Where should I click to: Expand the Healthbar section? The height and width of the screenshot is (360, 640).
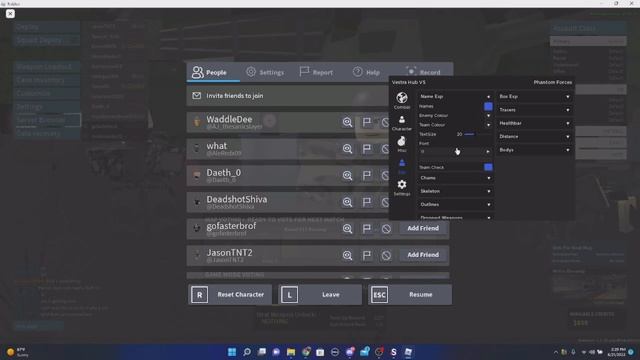click(x=534, y=123)
